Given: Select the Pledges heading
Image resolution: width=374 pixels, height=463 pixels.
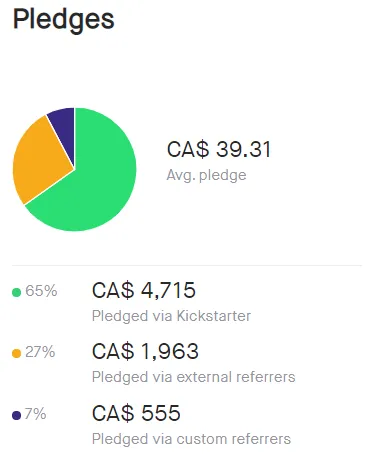Looking at the screenshot, I should [x=64, y=20].
